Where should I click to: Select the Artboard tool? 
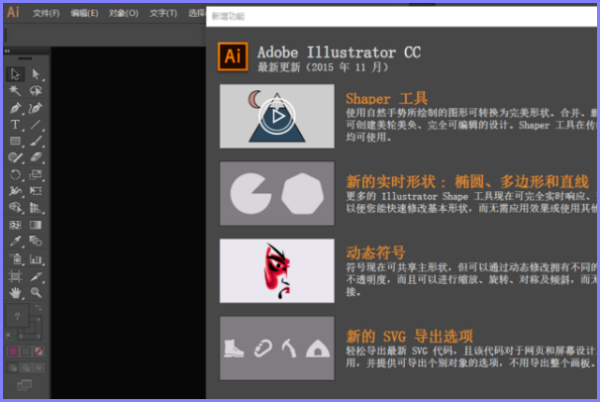click(x=15, y=276)
